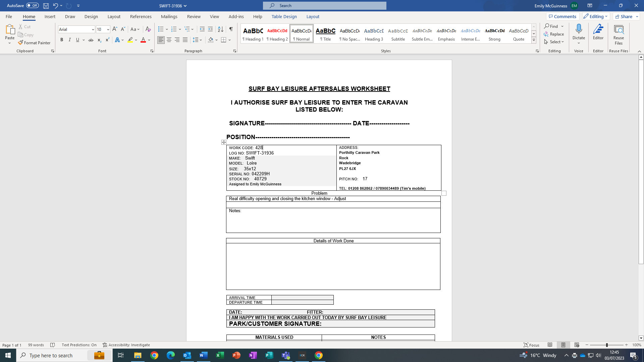Expand the Styles gallery more arrow
The image size is (644, 362).
(534, 40)
